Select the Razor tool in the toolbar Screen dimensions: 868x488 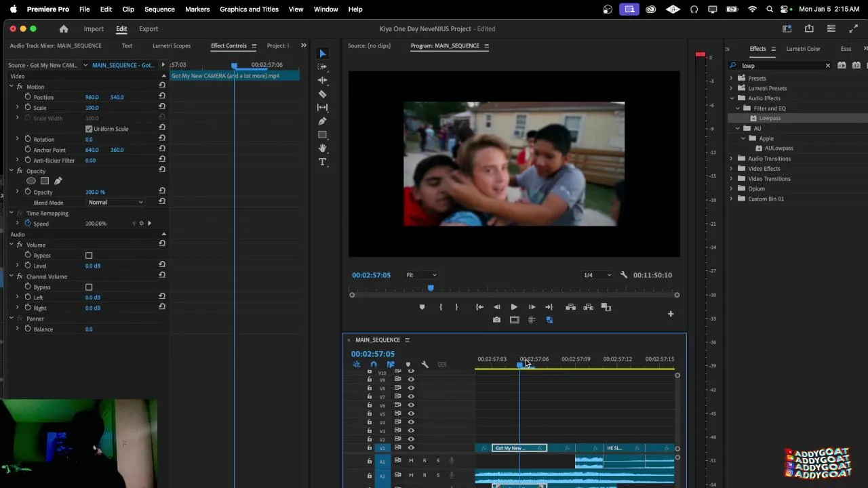(323, 94)
